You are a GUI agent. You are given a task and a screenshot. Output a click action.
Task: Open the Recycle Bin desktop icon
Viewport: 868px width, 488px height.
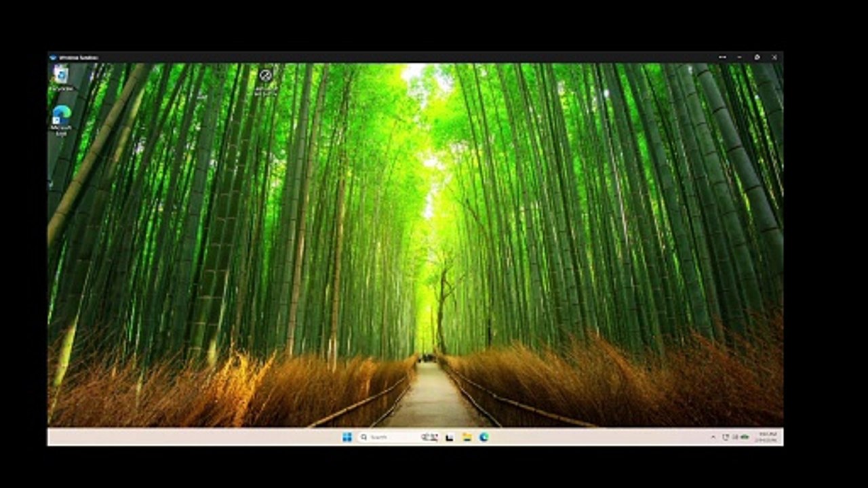pos(61,77)
